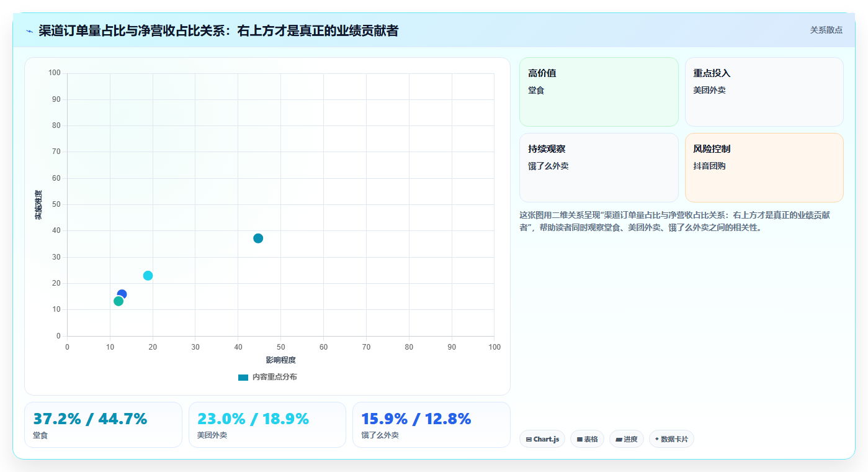Click the 50 label on the x-axis

280,347
